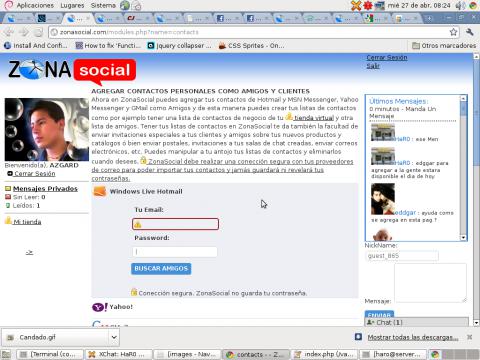Go back with the browser back arrow
This screenshot has width=480, height=360.
point(9,32)
